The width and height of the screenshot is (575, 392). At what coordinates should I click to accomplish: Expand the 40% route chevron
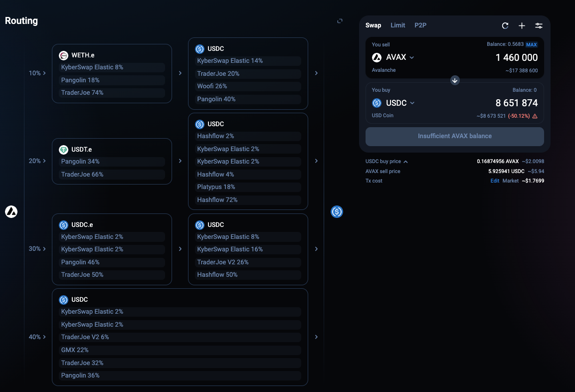coord(45,337)
